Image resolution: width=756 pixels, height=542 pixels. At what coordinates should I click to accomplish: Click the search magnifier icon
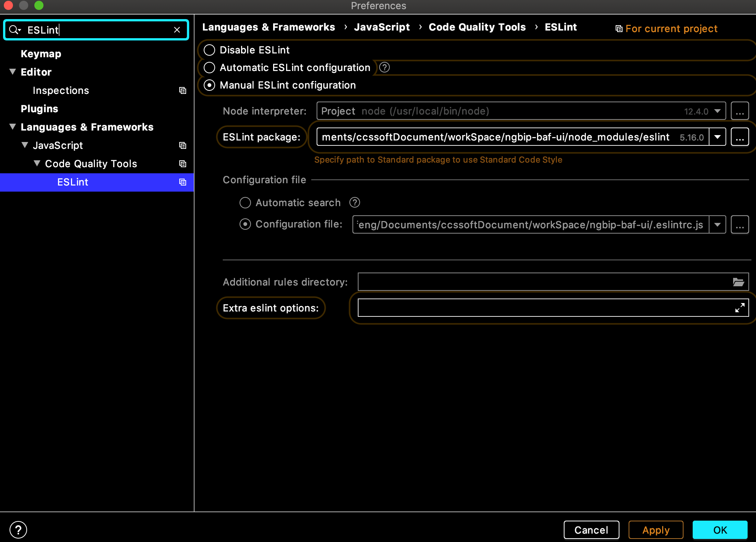pyautogui.click(x=15, y=30)
